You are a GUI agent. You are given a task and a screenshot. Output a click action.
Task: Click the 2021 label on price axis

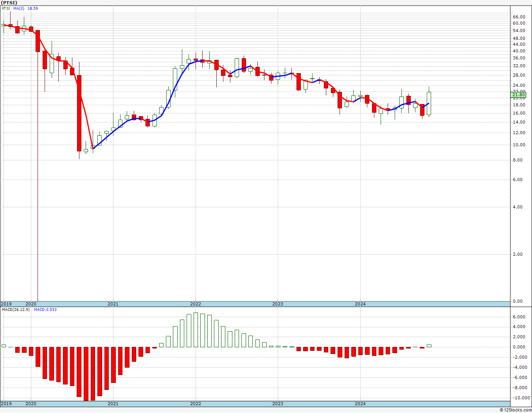(113, 304)
